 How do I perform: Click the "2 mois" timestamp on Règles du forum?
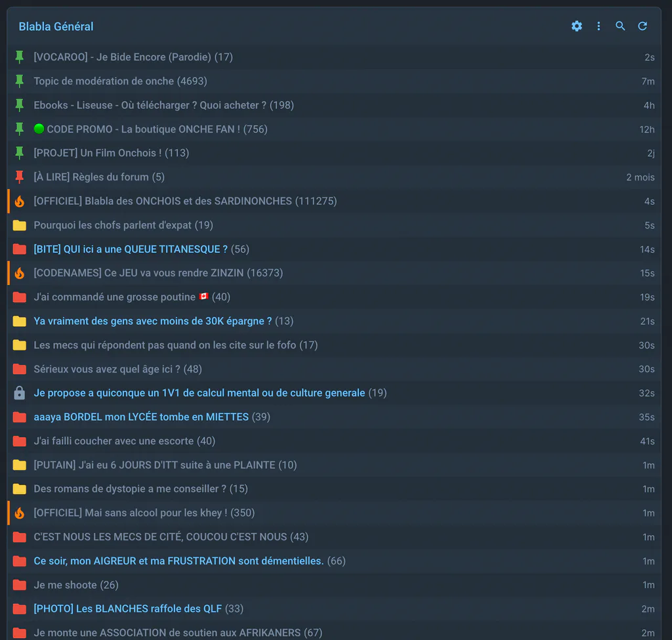tap(640, 177)
